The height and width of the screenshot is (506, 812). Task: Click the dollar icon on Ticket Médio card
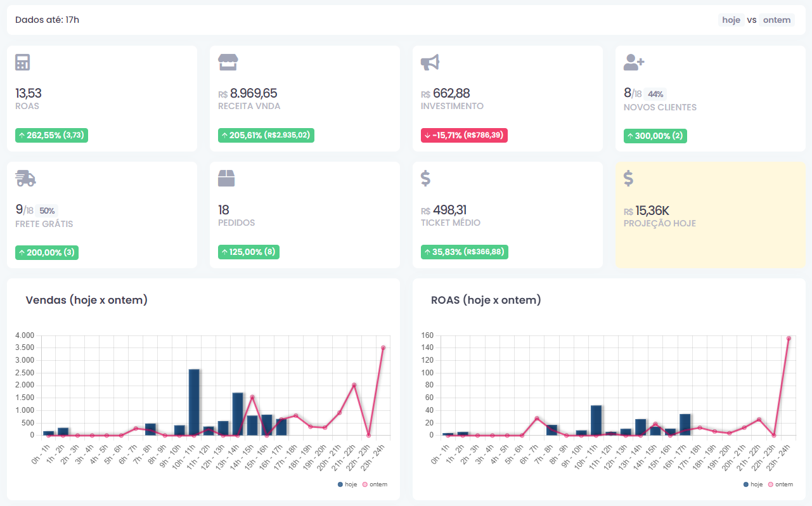(426, 179)
